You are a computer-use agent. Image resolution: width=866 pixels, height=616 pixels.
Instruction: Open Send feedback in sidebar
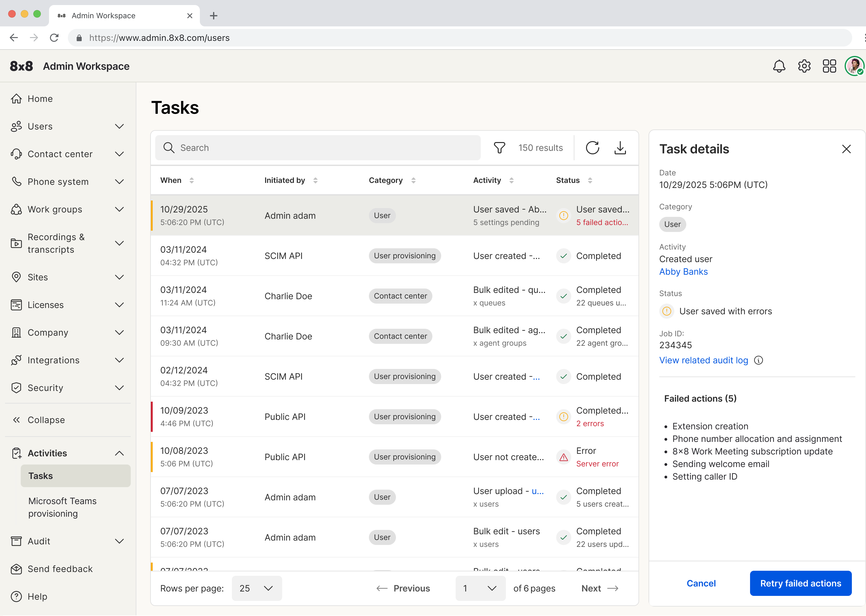coord(68,569)
